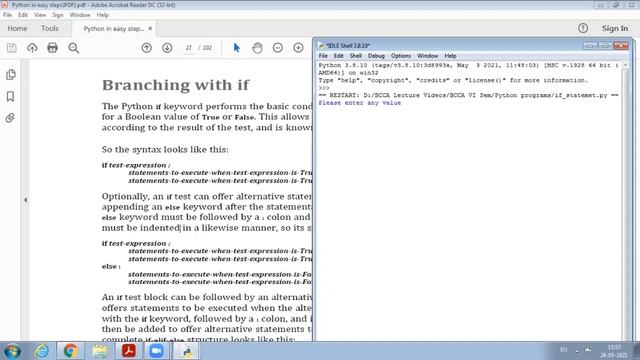The image size is (640, 360).
Task: Open IDLE Shell Edit menu
Action: click(338, 56)
